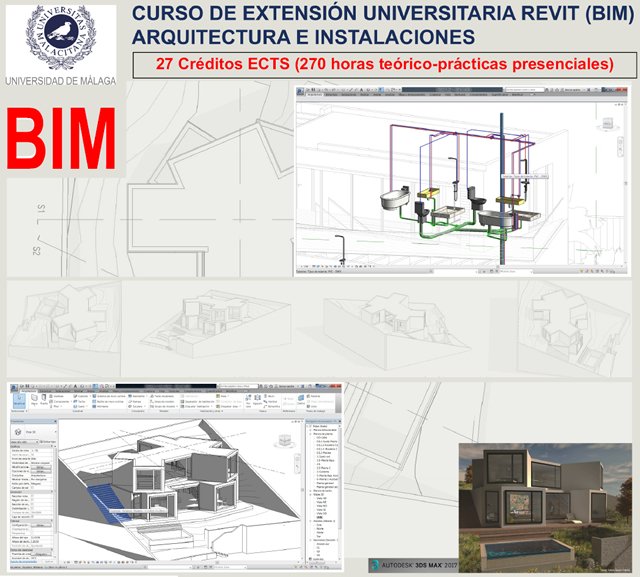
Task: Collapse the Gráficos properties section
Action: [x=52, y=446]
